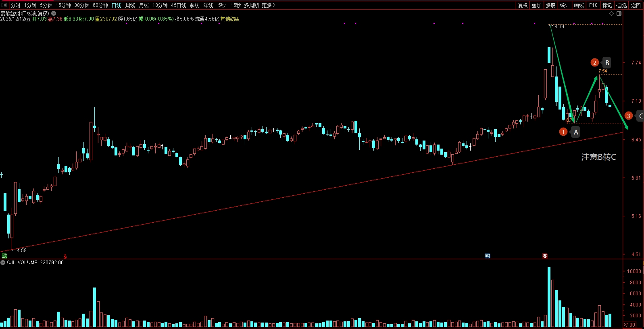This screenshot has height=329, width=644.
Task: Click the 5.16 price axis label
Action: (636, 216)
